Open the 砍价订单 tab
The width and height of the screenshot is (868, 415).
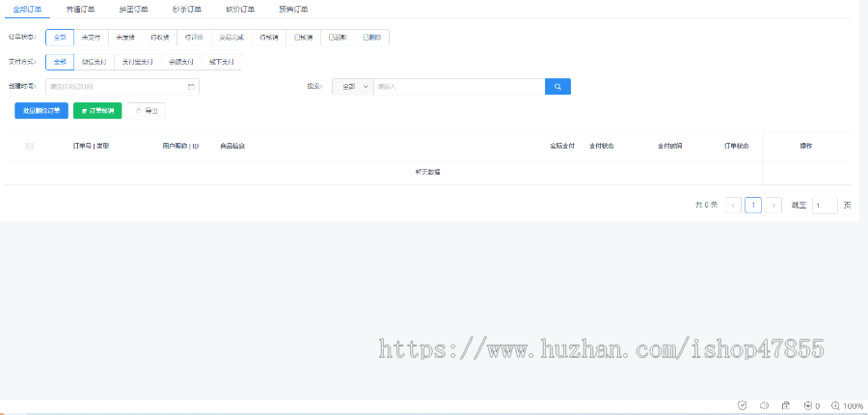[240, 10]
